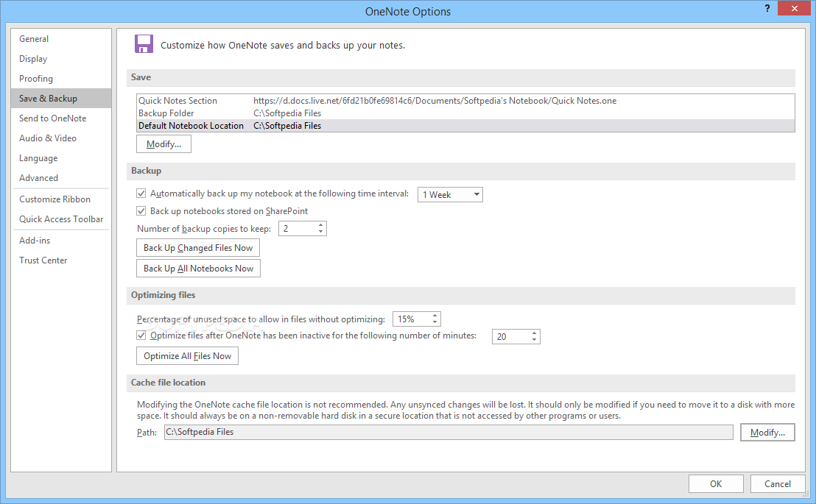Open the Display options category

pyautogui.click(x=61, y=59)
